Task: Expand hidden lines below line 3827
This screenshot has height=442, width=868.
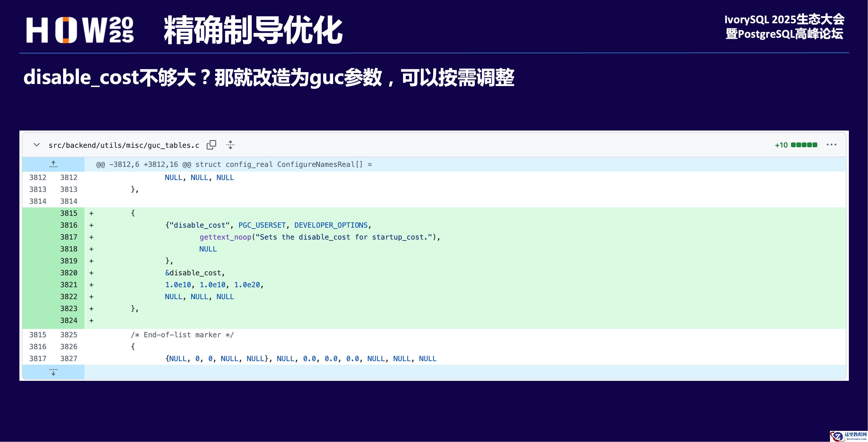Action: point(53,372)
